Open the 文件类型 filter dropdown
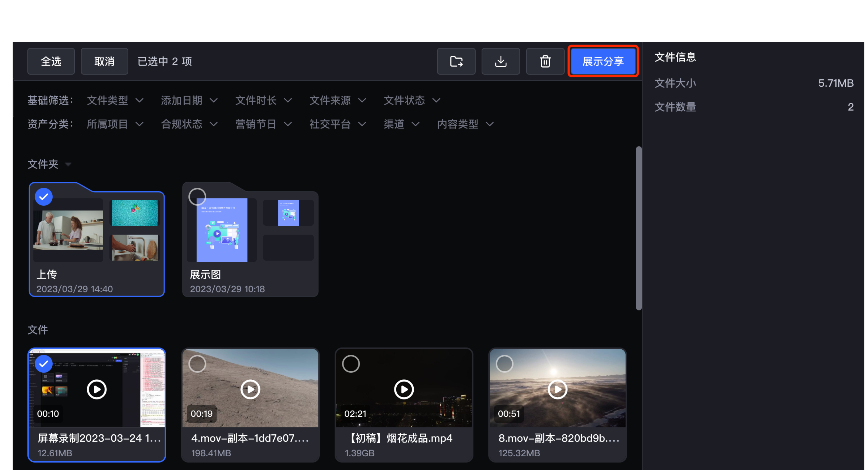 (115, 100)
